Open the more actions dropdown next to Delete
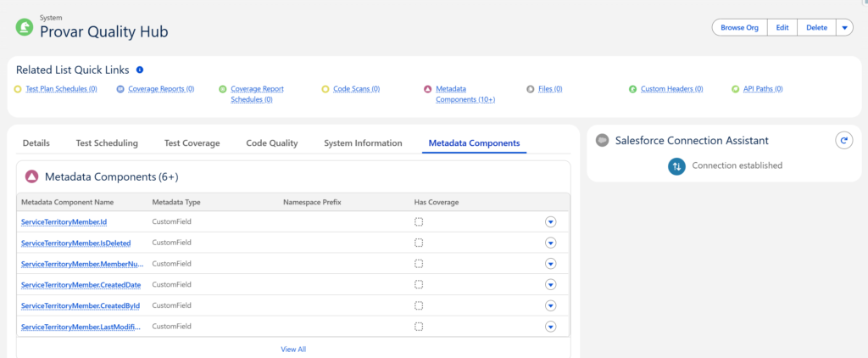The width and height of the screenshot is (868, 358). (x=844, y=28)
